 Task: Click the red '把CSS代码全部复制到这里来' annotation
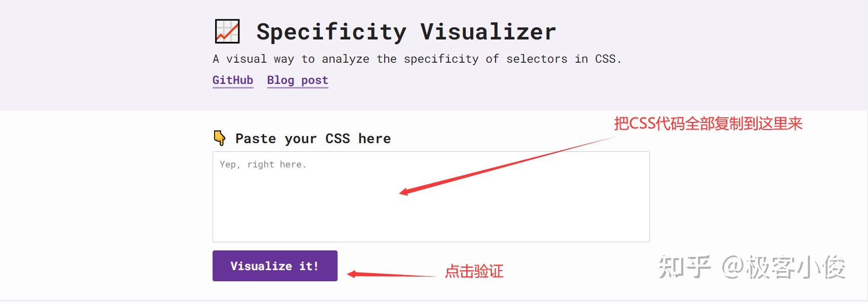tap(708, 123)
